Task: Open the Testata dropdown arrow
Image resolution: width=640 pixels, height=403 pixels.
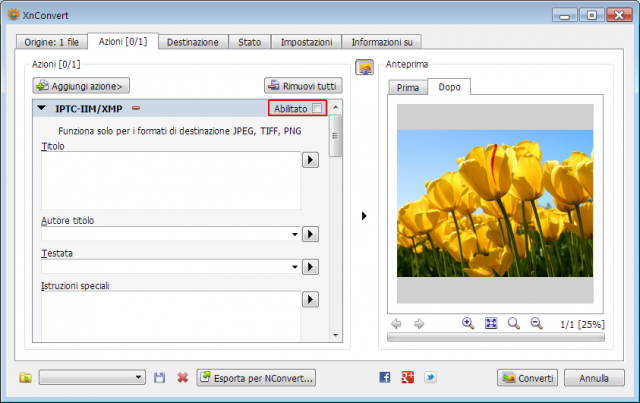Action: [295, 267]
